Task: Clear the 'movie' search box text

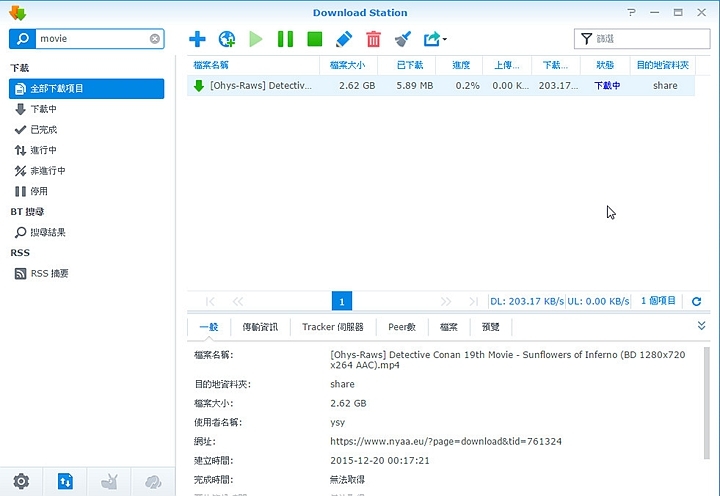Action: [x=155, y=39]
